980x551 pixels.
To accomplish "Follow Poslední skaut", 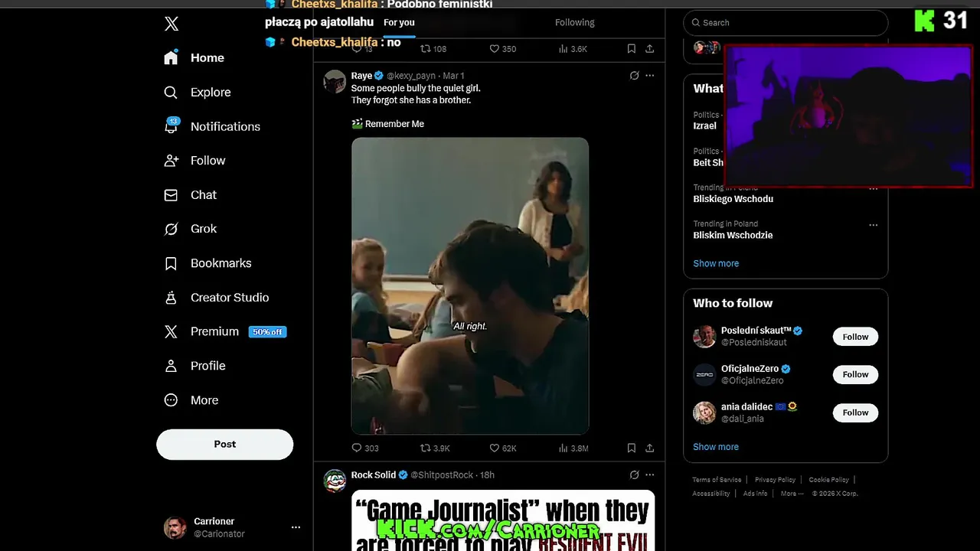I will [x=855, y=337].
